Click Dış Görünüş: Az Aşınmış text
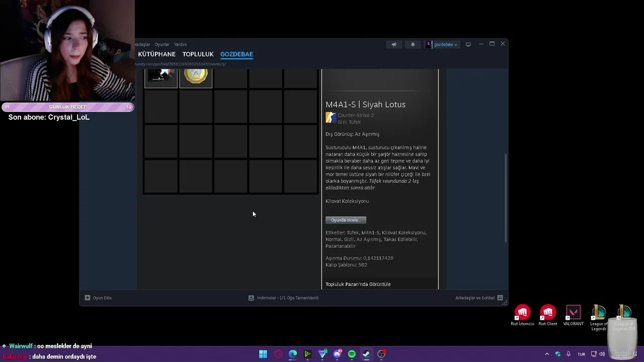The height and width of the screenshot is (362, 644). (x=352, y=134)
